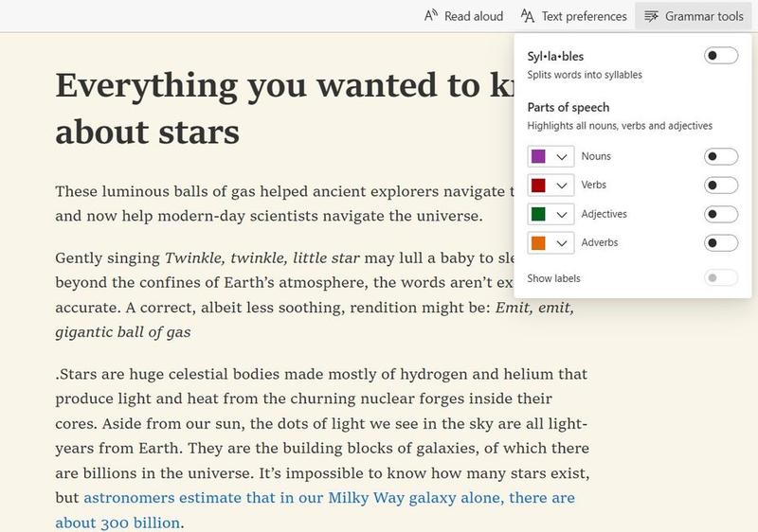Click the purple Nouns color swatch

[538, 156]
